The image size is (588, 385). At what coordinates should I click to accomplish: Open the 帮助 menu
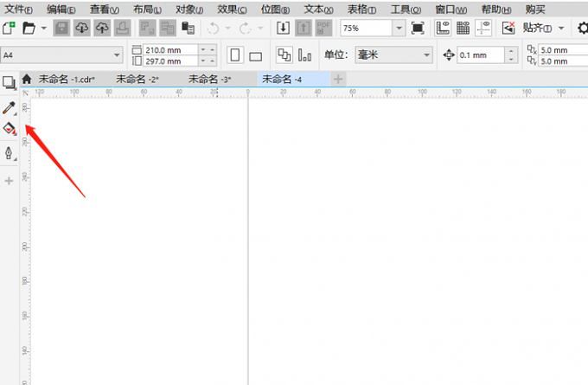pos(496,10)
